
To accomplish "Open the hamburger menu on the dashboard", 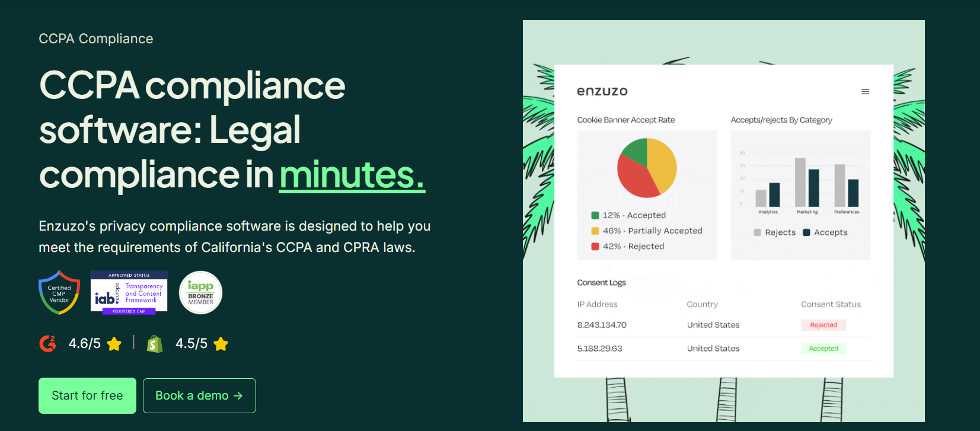I will [x=865, y=91].
